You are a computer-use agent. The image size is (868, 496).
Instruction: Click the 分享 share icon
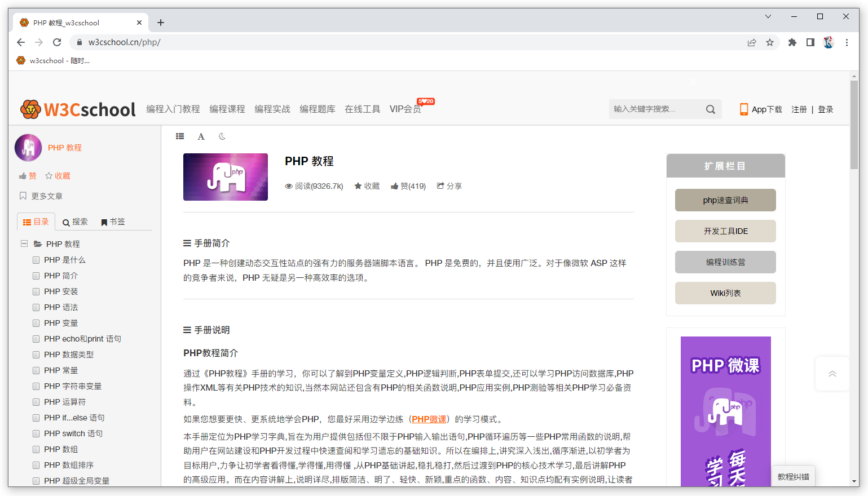(x=440, y=186)
